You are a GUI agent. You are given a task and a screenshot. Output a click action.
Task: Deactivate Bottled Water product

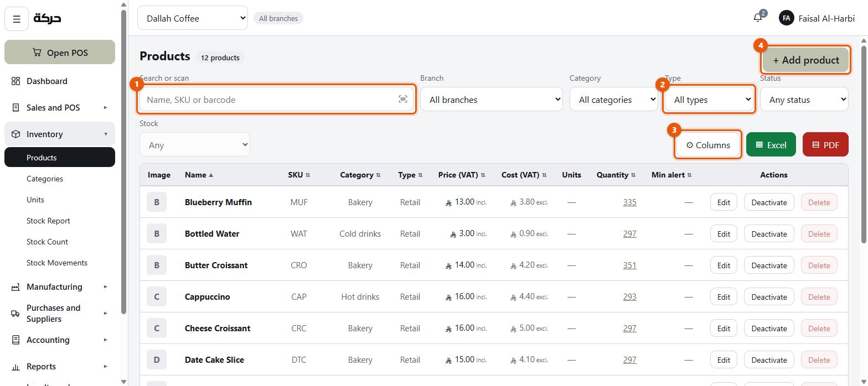pyautogui.click(x=769, y=234)
